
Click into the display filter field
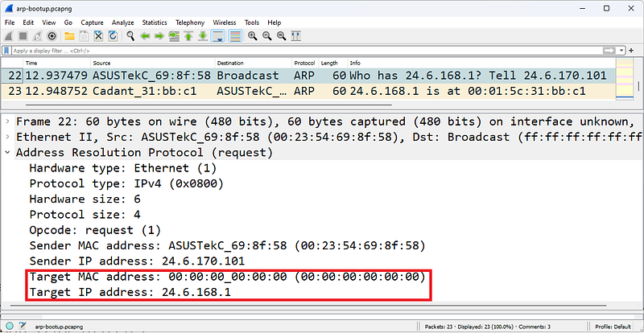coord(306,51)
